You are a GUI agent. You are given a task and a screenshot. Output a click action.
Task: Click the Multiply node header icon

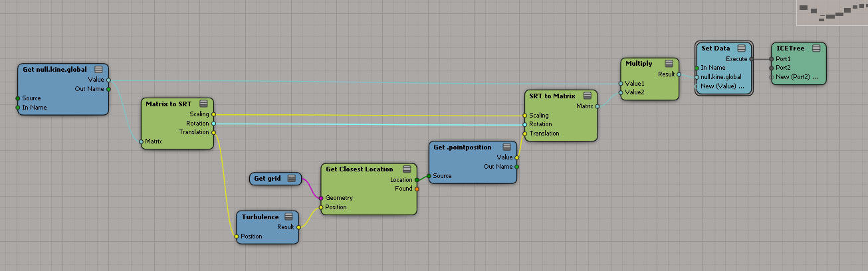click(x=668, y=64)
